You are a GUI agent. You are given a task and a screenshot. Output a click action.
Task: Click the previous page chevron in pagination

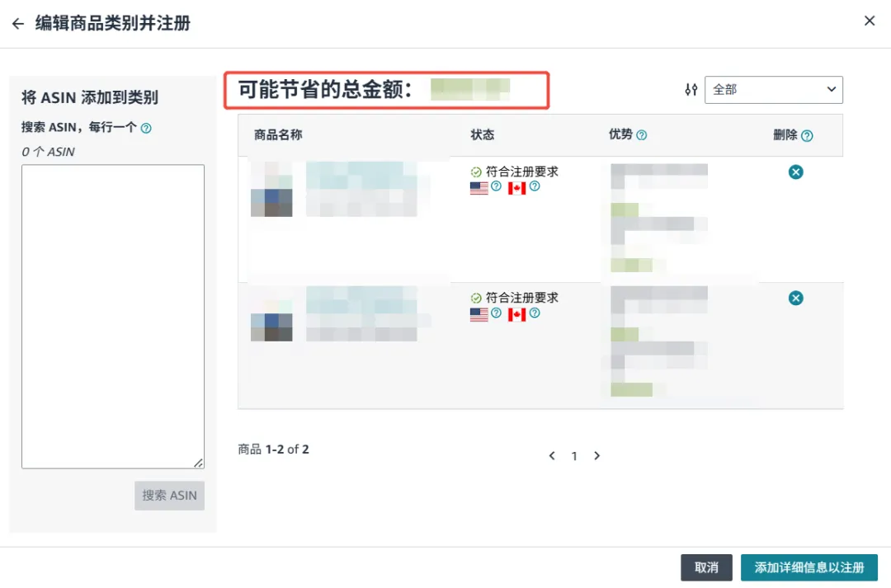tap(551, 455)
